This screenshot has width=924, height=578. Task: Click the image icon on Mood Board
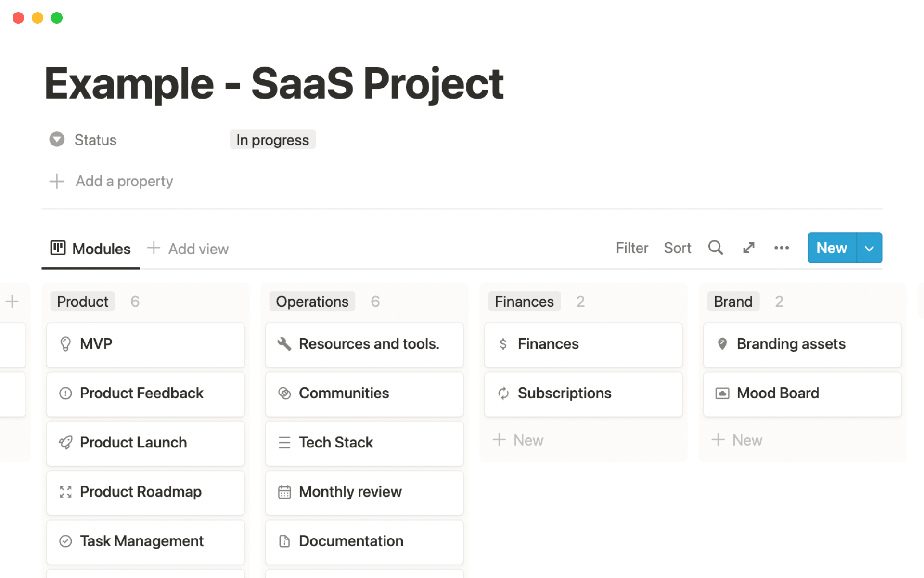(x=722, y=393)
